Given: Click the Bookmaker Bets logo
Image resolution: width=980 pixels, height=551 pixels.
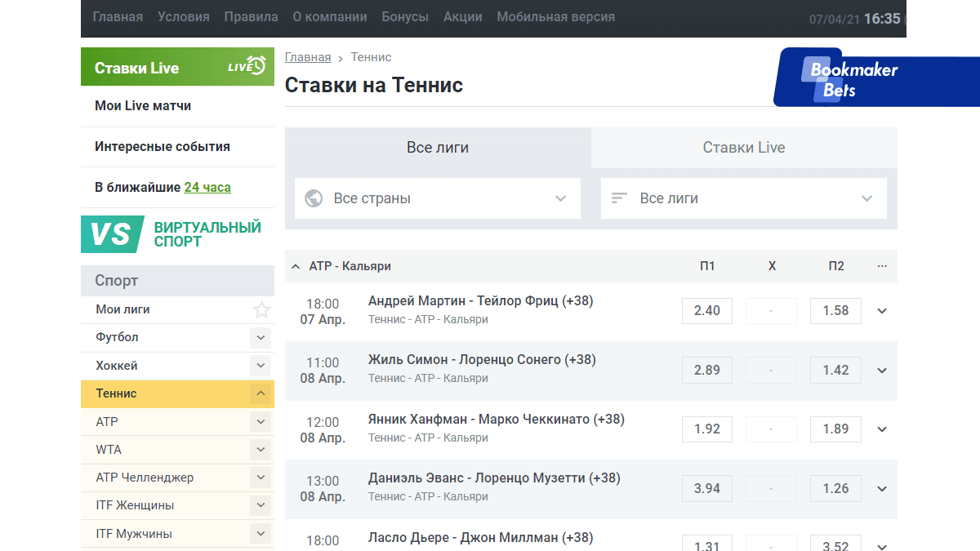Looking at the screenshot, I should (853, 79).
